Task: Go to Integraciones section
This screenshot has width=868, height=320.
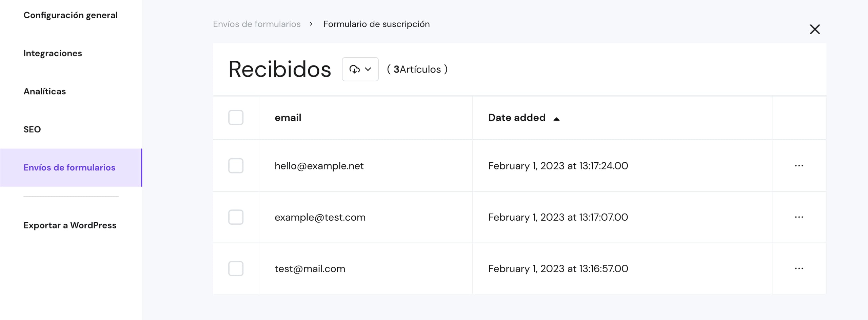Action: pyautogui.click(x=53, y=53)
